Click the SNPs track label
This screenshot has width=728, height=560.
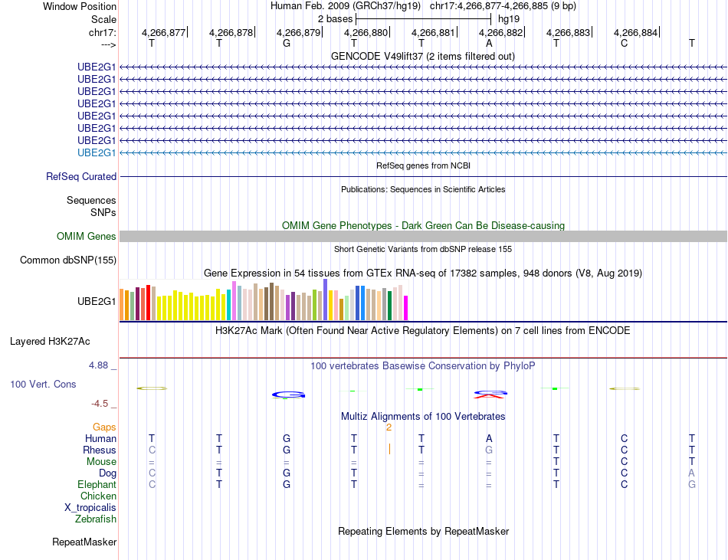103,212
